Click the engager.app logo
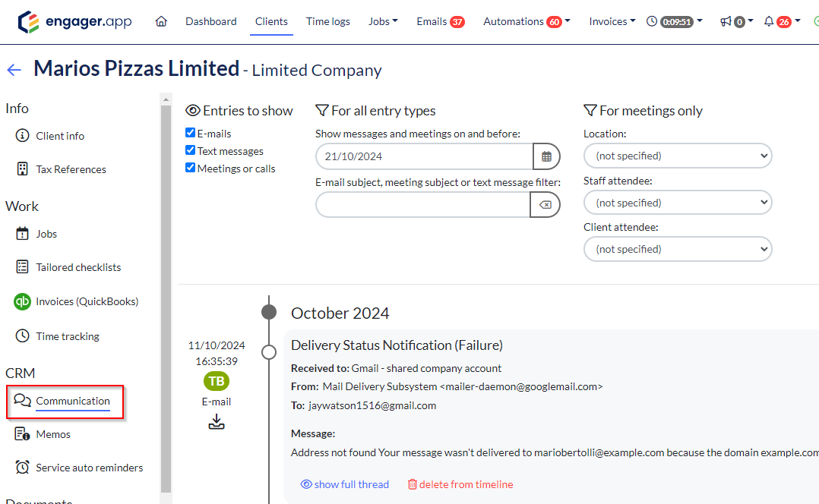This screenshot has width=819, height=504. pos(74,22)
